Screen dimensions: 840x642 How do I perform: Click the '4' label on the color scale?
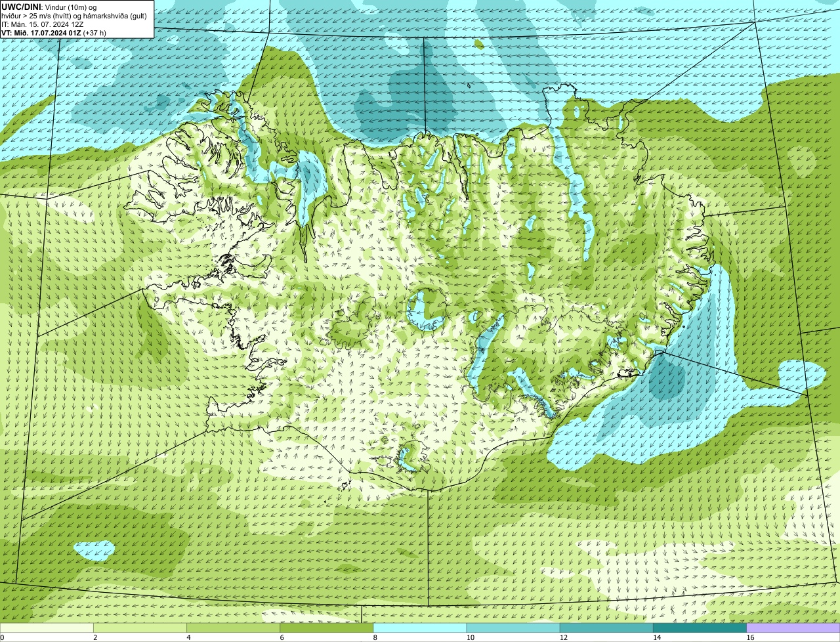click(x=188, y=637)
